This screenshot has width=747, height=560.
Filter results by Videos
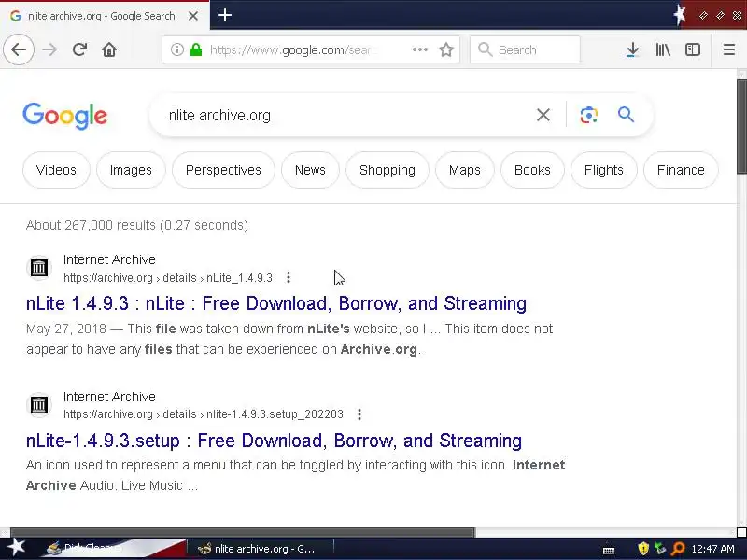56,170
